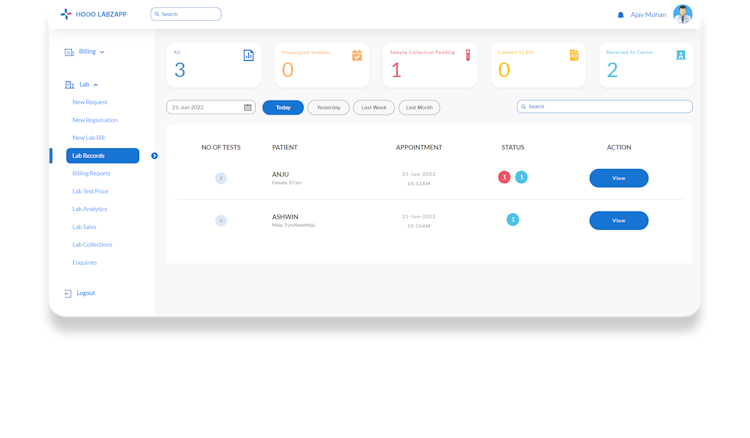Click the APPOINTMENT column header
The width and height of the screenshot is (750, 438).
(419, 147)
